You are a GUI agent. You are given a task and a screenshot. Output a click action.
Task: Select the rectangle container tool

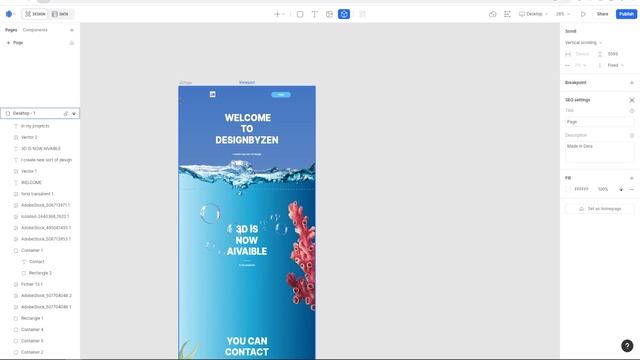pos(300,14)
